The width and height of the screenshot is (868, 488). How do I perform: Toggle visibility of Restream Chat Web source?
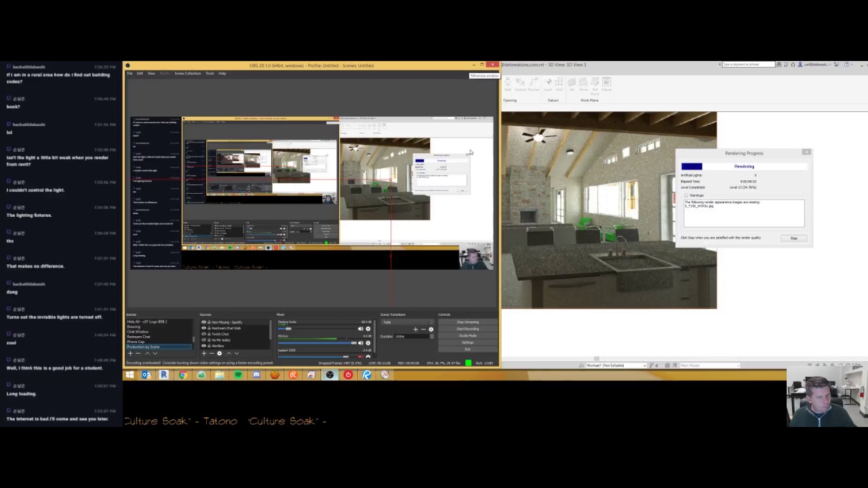[x=203, y=328]
